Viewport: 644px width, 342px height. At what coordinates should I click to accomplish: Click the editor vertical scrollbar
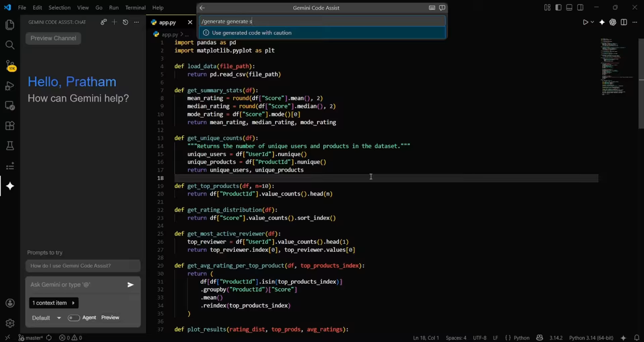pos(641,84)
